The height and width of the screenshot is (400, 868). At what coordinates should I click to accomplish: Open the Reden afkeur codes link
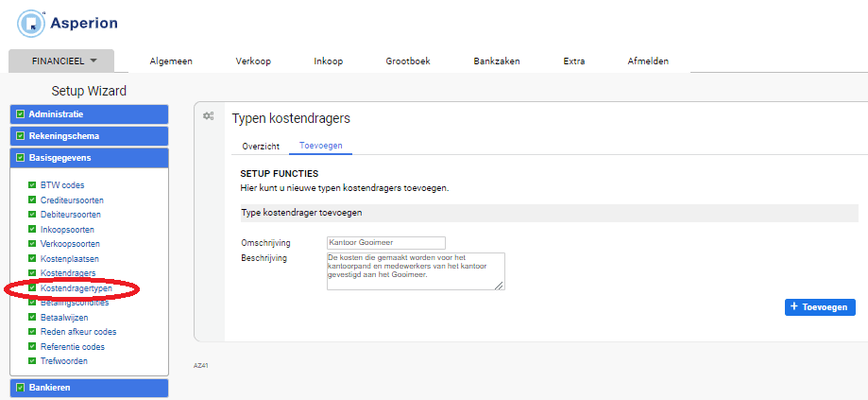[78, 332]
